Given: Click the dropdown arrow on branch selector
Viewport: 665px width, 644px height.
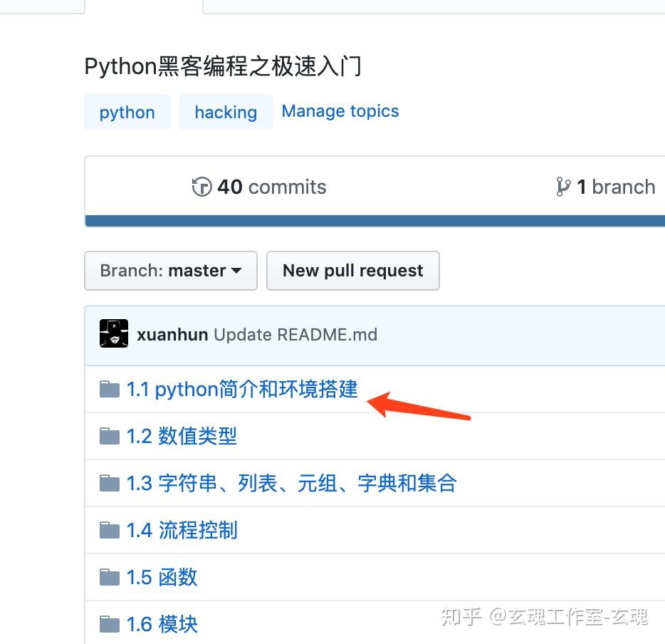Looking at the screenshot, I should pos(236,271).
